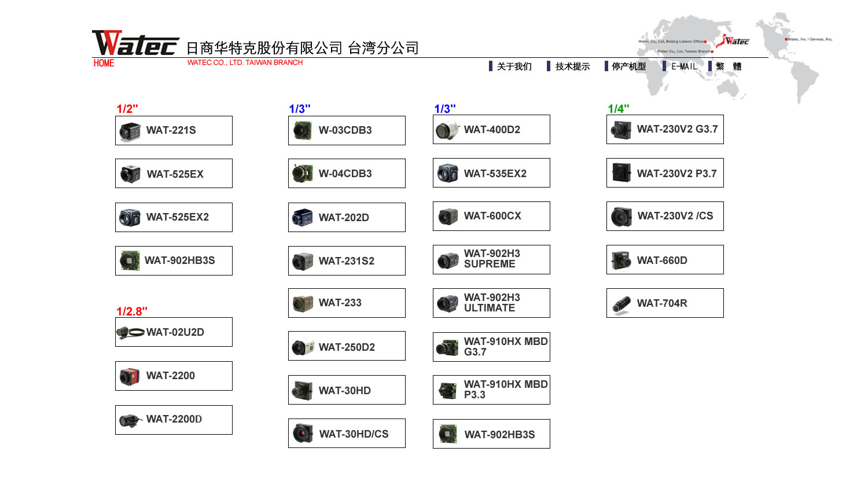Click the WAT-233 camera image
The width and height of the screenshot is (868, 492).
(x=303, y=303)
